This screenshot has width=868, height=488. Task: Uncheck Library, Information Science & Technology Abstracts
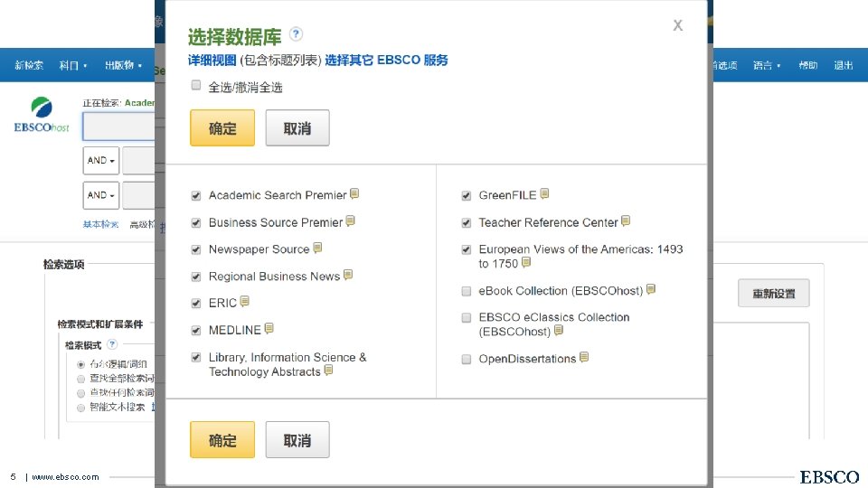point(196,358)
